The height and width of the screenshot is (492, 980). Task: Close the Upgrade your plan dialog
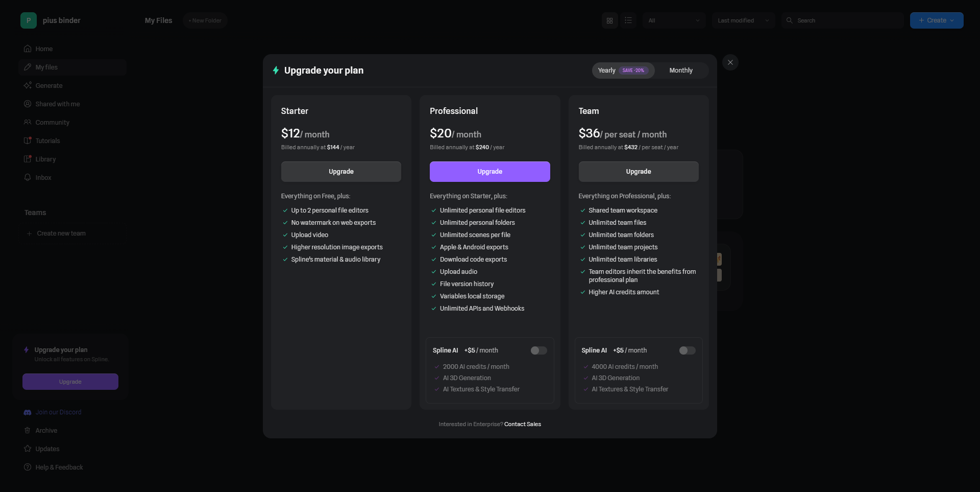pos(730,62)
